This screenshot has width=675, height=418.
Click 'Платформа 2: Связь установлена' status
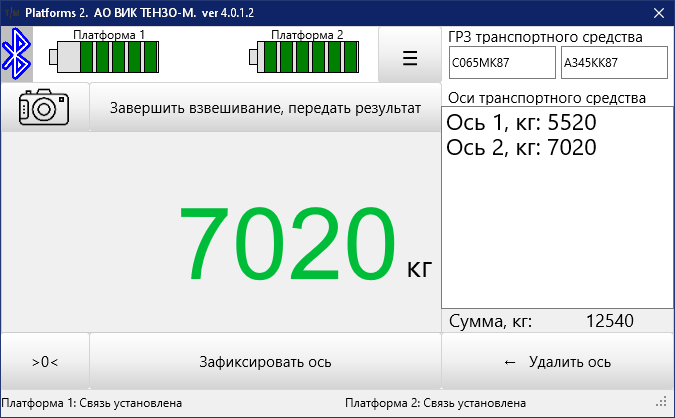pos(435,404)
